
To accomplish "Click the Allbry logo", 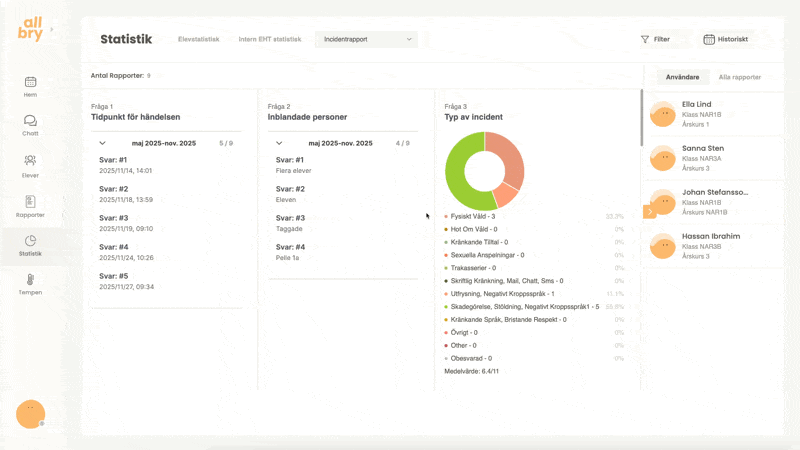I will [x=30, y=30].
